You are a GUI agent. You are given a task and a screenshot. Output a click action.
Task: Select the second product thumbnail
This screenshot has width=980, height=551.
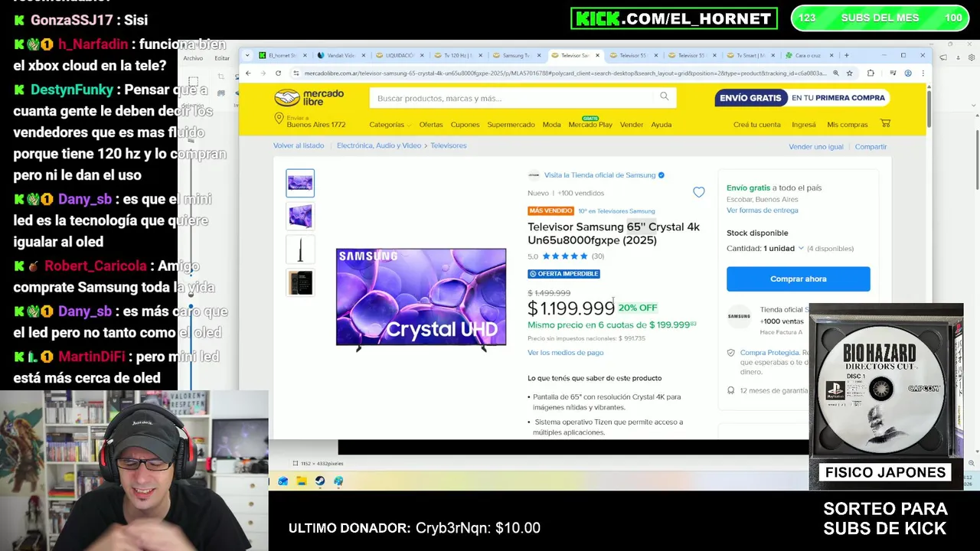coord(300,216)
